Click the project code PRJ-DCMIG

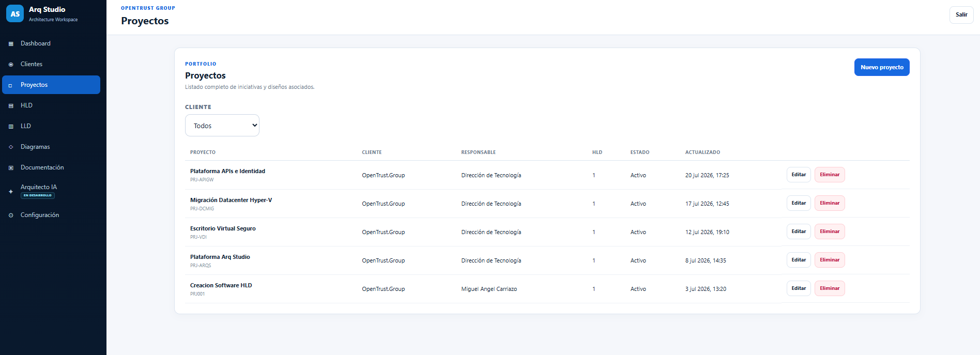pyautogui.click(x=202, y=209)
